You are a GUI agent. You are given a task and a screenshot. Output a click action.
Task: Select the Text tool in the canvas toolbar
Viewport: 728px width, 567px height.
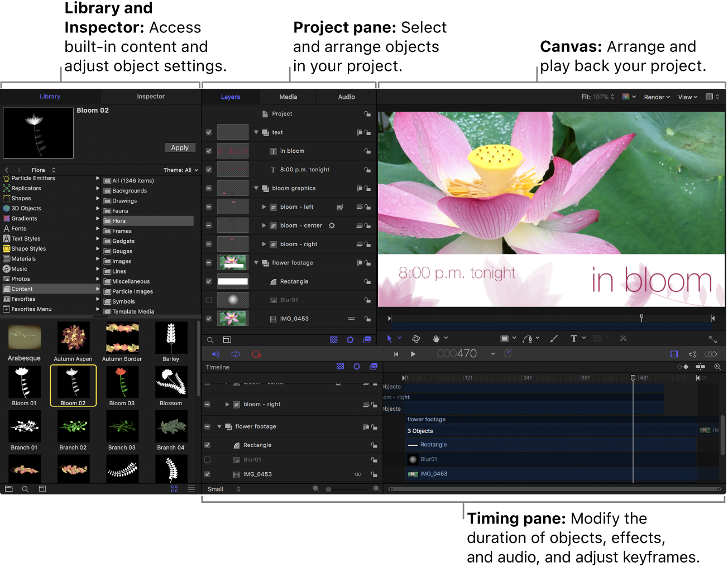click(x=575, y=338)
